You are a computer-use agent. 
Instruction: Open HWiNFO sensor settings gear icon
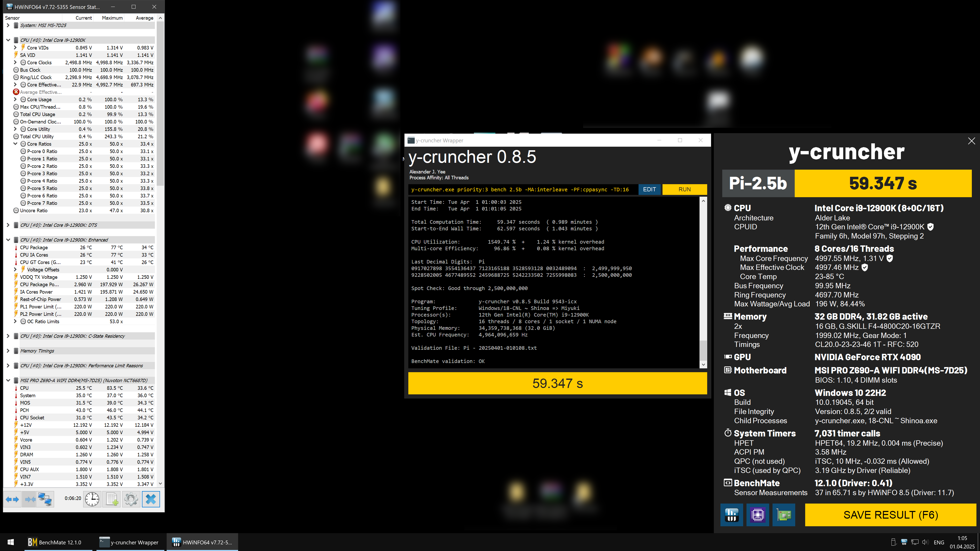[x=131, y=499]
